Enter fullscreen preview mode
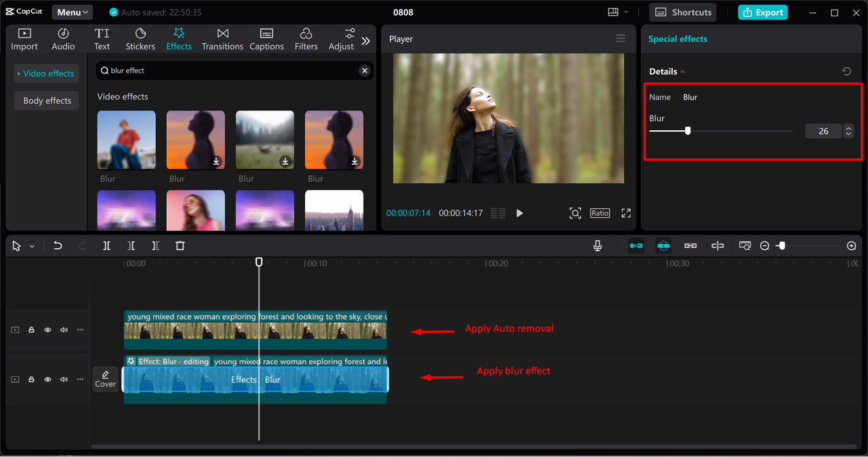The width and height of the screenshot is (868, 457). [x=626, y=213]
